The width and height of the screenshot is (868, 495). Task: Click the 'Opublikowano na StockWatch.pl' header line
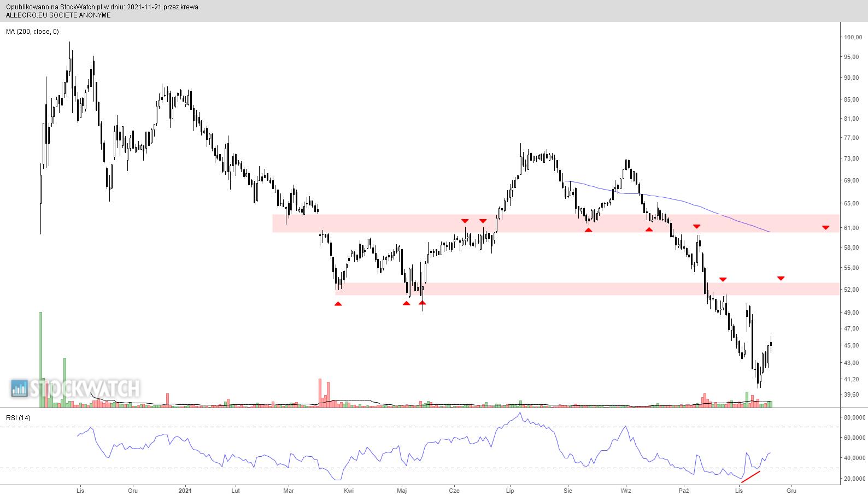[x=102, y=7]
